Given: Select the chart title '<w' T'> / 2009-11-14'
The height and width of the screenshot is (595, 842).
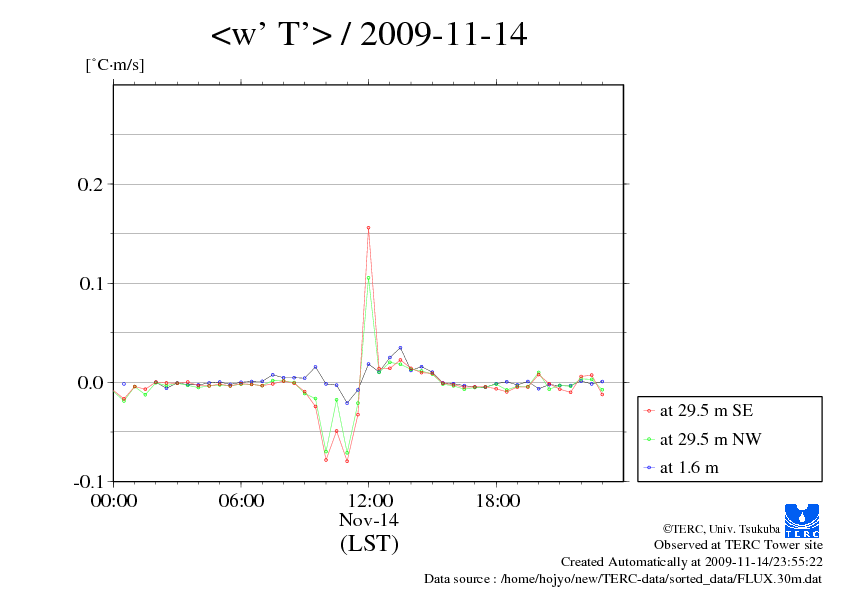Looking at the screenshot, I should [x=368, y=35].
